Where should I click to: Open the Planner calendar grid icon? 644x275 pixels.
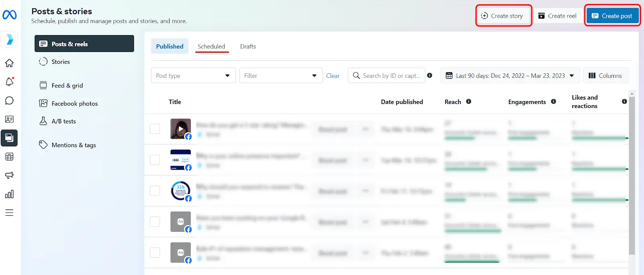[9, 156]
